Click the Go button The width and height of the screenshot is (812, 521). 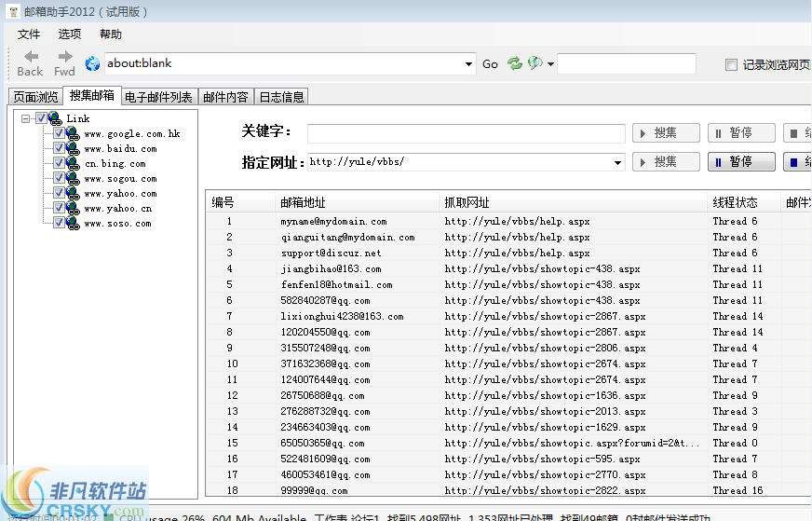pos(490,64)
